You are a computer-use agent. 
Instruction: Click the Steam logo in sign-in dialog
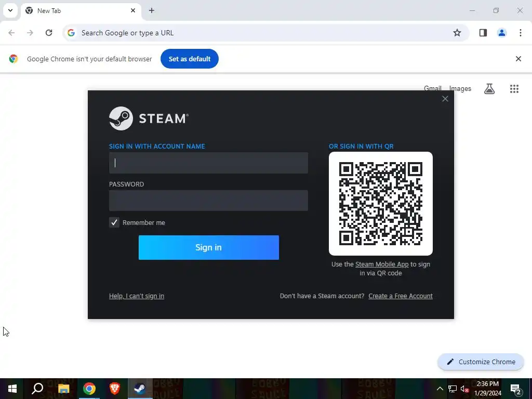(149, 118)
